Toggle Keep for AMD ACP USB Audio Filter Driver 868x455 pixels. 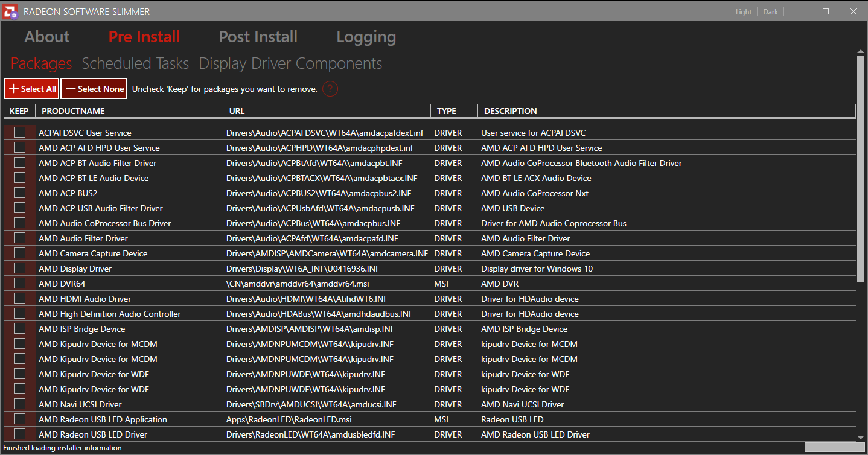(x=20, y=208)
